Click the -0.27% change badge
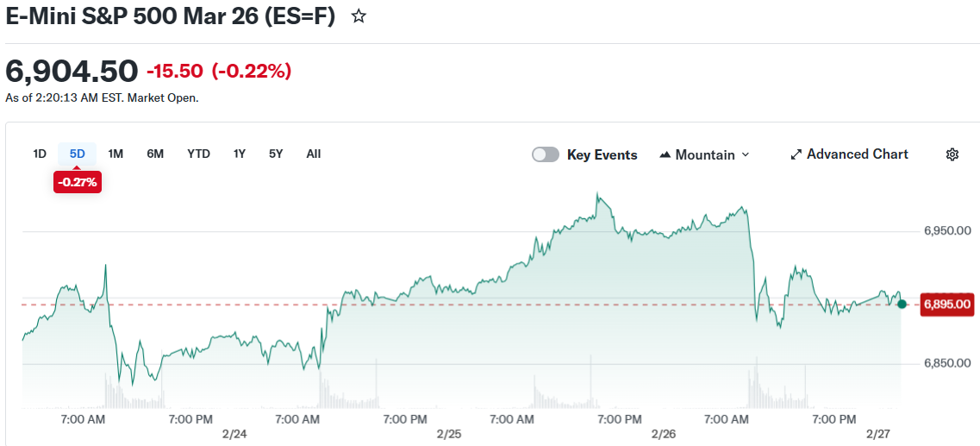The image size is (980, 446). pos(78,182)
